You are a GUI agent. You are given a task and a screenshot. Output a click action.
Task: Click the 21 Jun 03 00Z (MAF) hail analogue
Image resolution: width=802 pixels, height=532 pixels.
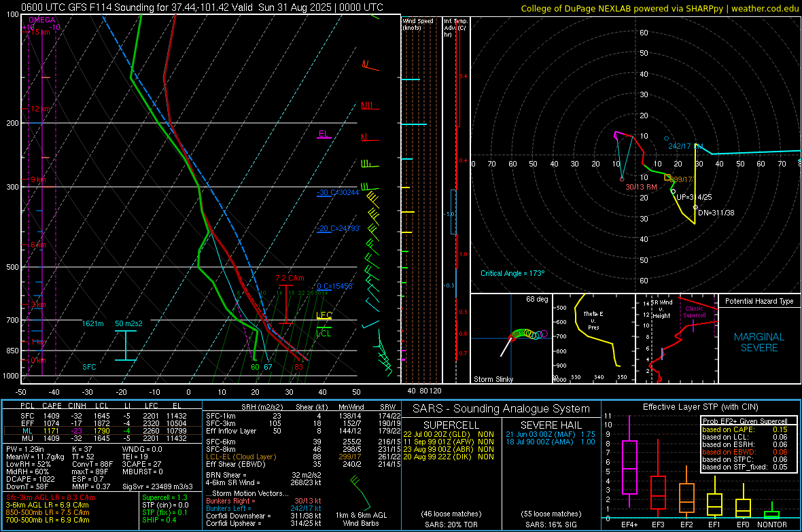pyautogui.click(x=551, y=434)
